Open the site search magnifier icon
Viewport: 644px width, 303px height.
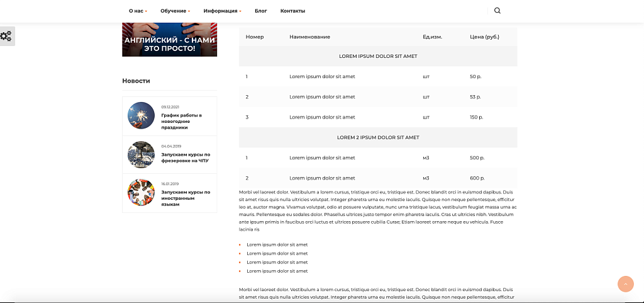497,11
